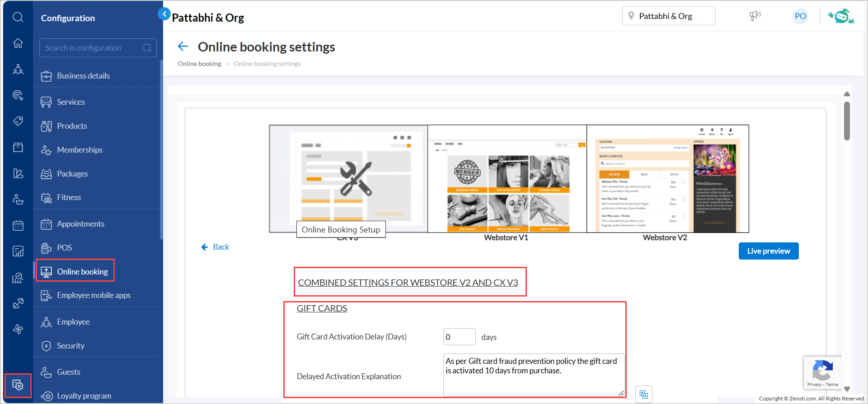Go to the home icon
Screen dimensions: 868x404
point(18,43)
